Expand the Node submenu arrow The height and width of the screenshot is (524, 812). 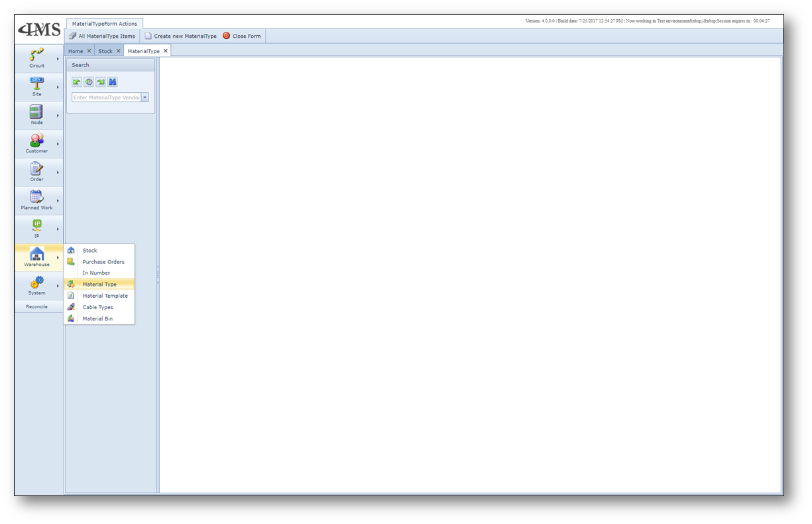[x=58, y=115]
